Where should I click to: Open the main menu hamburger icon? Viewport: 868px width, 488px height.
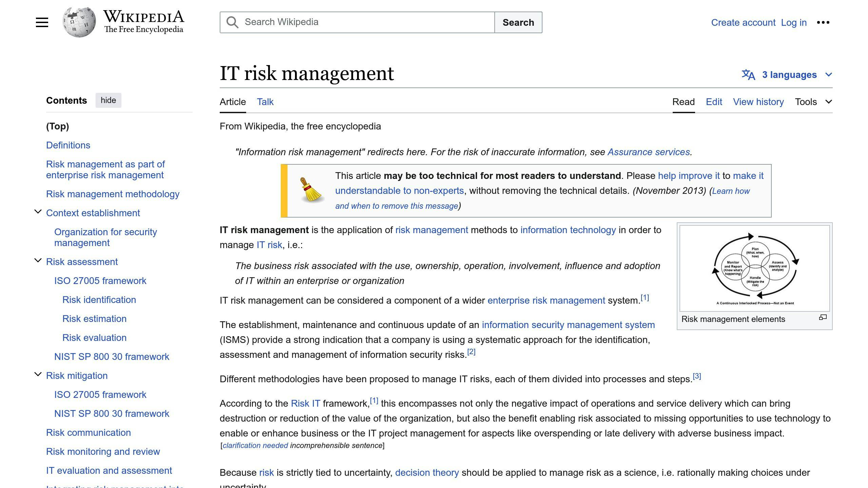[x=42, y=22]
